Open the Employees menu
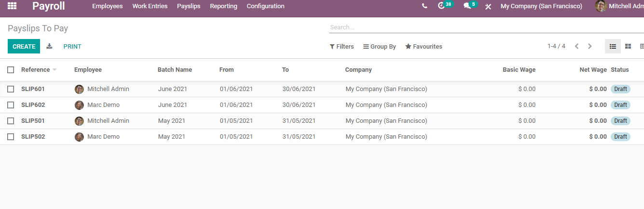The image size is (644, 209). tap(107, 6)
